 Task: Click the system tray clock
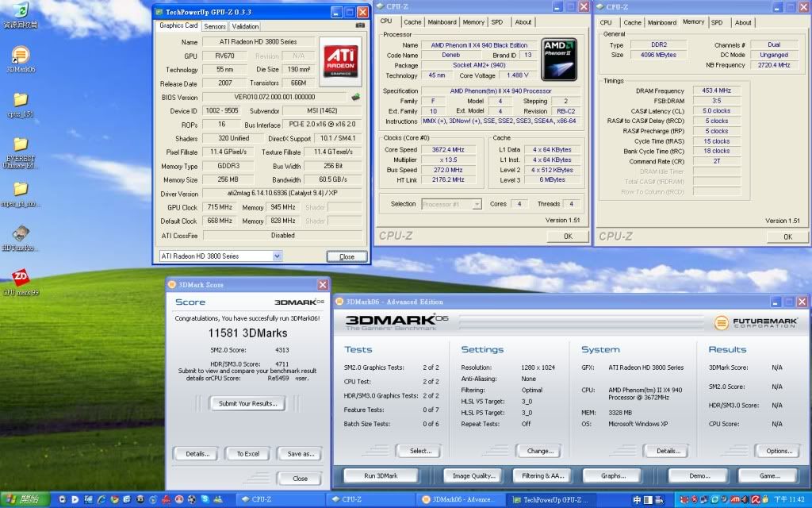(789, 500)
